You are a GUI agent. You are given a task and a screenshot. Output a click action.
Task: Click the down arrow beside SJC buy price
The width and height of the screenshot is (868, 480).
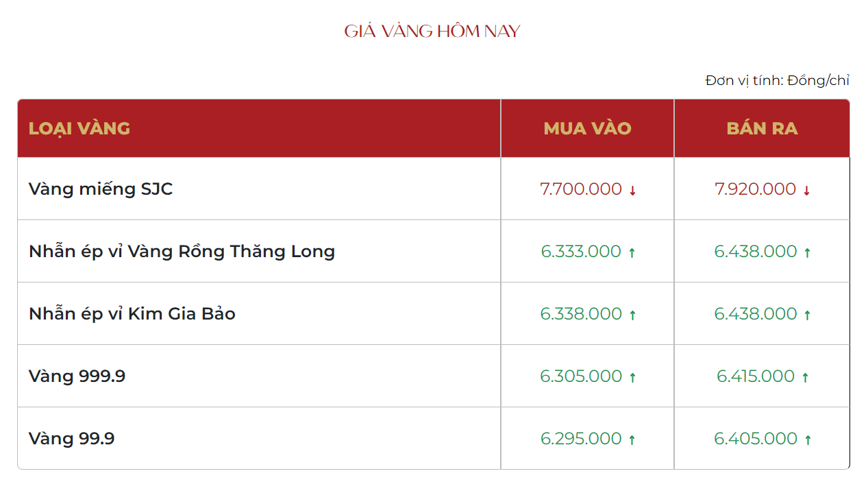point(632,191)
